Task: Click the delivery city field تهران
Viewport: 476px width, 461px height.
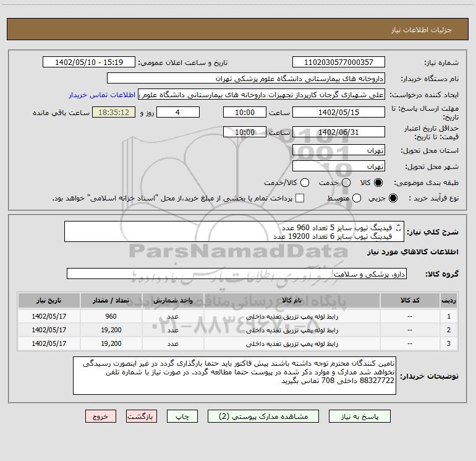Action: point(339,166)
